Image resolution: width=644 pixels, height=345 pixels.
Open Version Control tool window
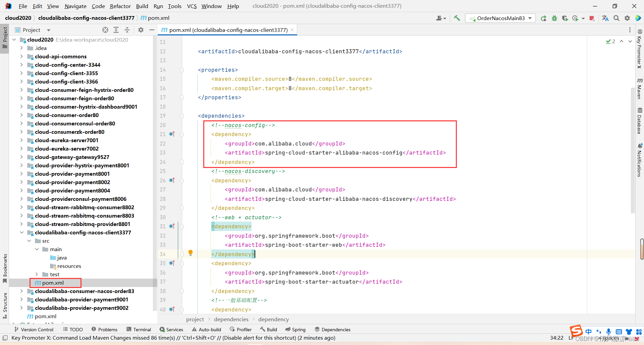click(34, 330)
